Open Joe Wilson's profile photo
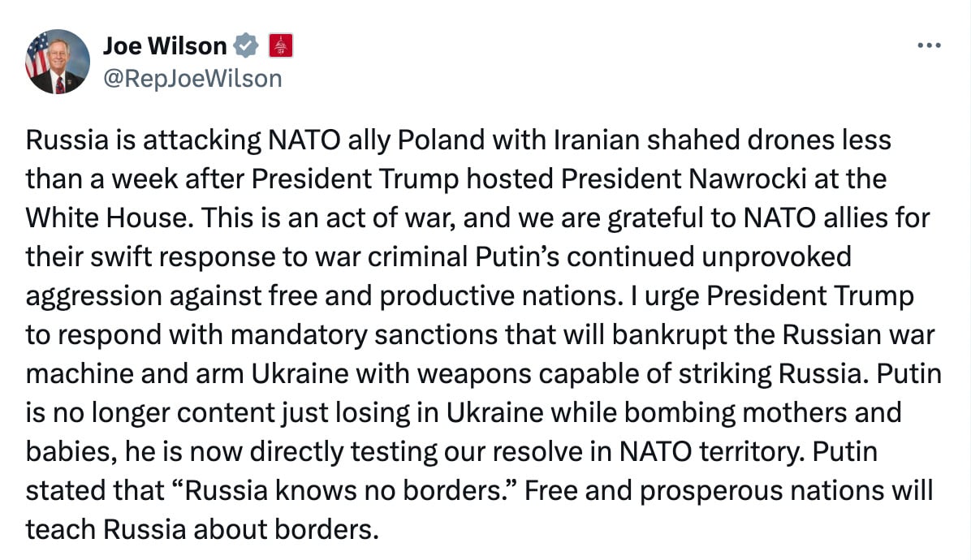This screenshot has width=971, height=560. pyautogui.click(x=57, y=61)
